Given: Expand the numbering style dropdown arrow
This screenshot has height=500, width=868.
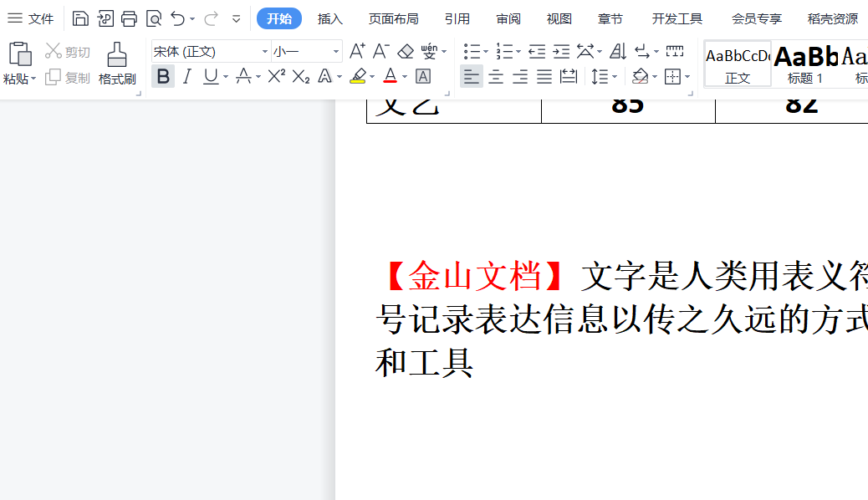Looking at the screenshot, I should tap(518, 52).
